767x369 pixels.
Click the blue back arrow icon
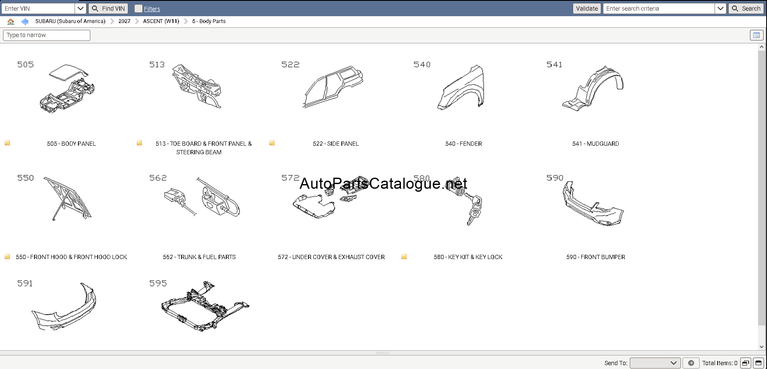click(25, 22)
